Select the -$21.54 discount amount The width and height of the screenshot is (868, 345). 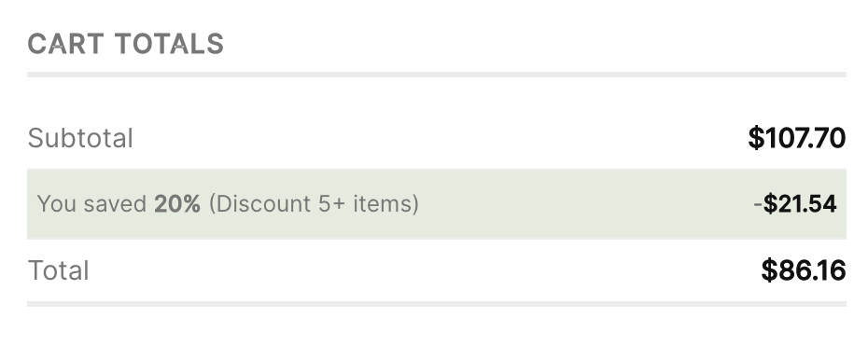coord(795,204)
